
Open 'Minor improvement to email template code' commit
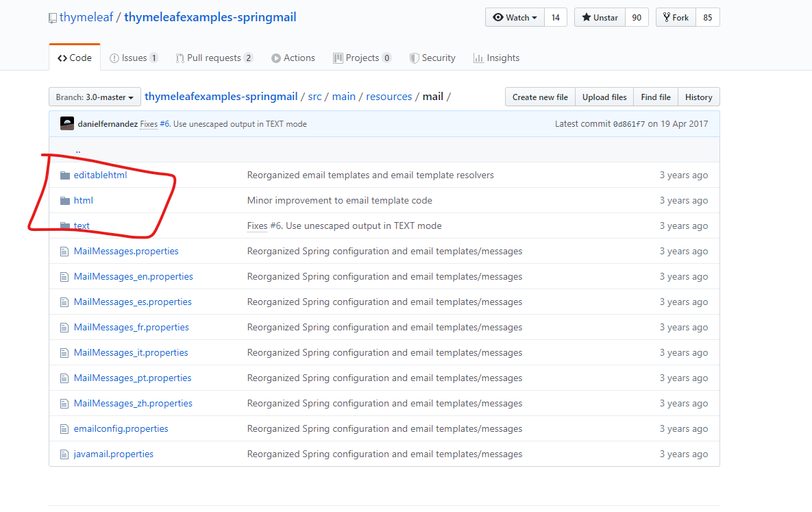(x=340, y=201)
